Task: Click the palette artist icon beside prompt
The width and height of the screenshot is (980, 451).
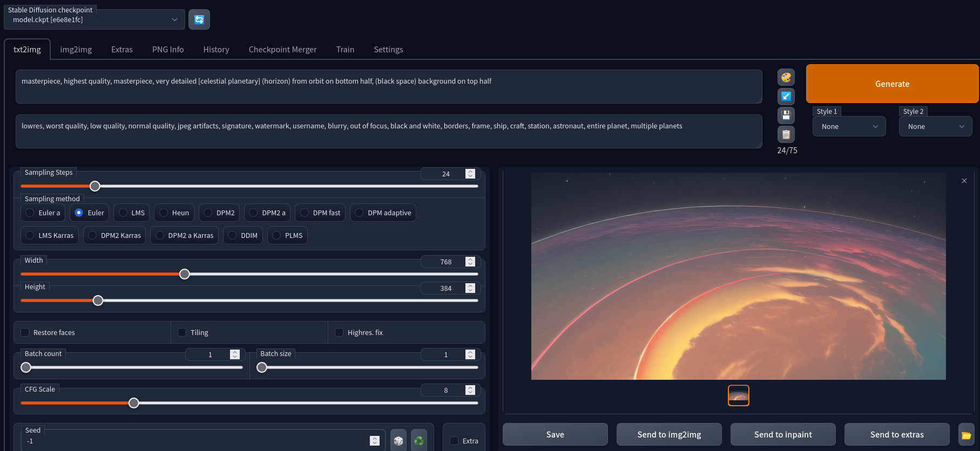Action: (x=786, y=77)
